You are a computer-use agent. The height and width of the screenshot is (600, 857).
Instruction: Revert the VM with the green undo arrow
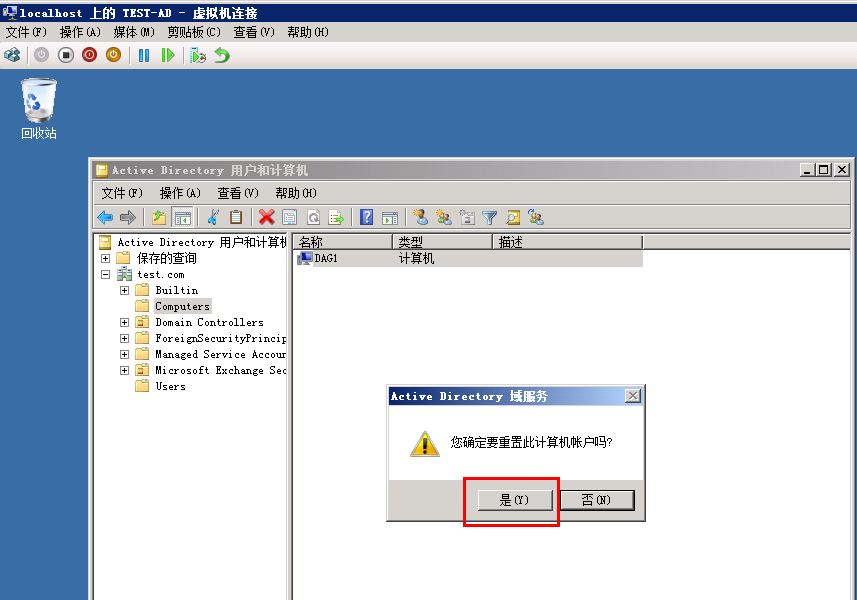click(x=222, y=55)
